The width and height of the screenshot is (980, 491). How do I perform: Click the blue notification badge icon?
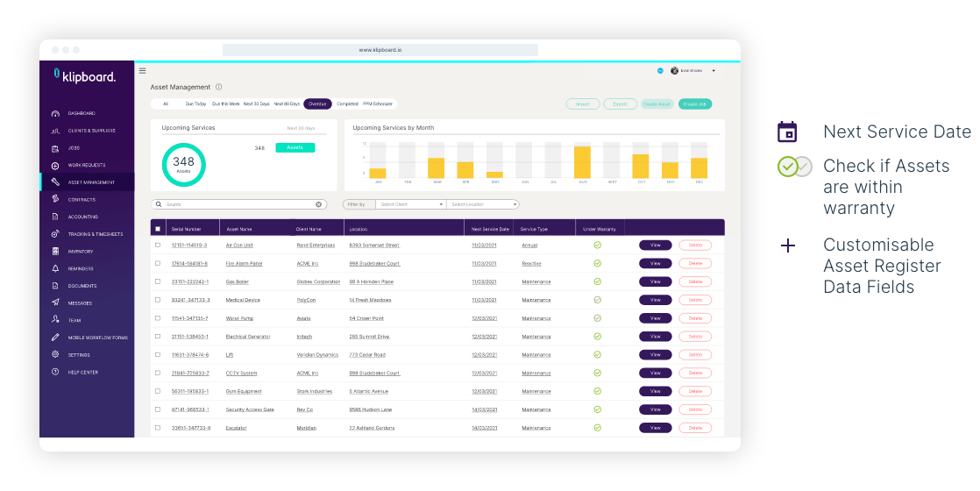(660, 71)
